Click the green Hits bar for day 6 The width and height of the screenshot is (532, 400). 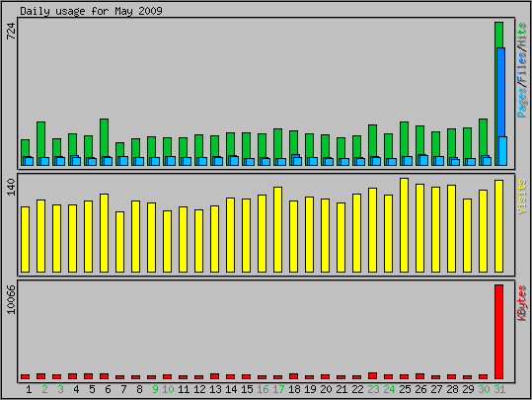point(105,137)
